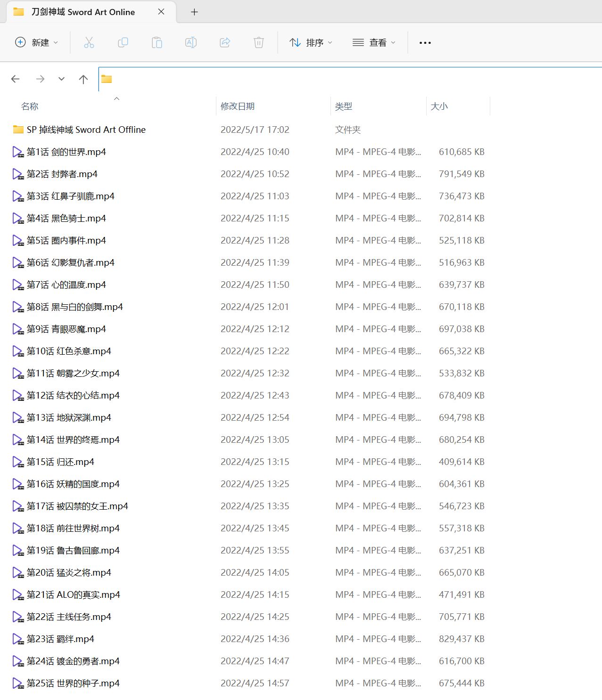Click the 2022/5/17 17:02 modified date
Screen dimensions: 602x700
click(255, 130)
